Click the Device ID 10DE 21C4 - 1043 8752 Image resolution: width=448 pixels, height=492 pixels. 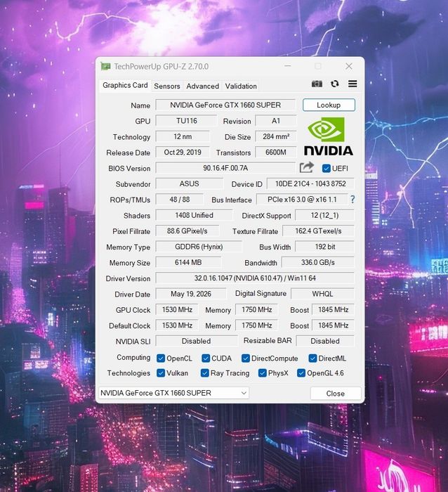click(310, 183)
